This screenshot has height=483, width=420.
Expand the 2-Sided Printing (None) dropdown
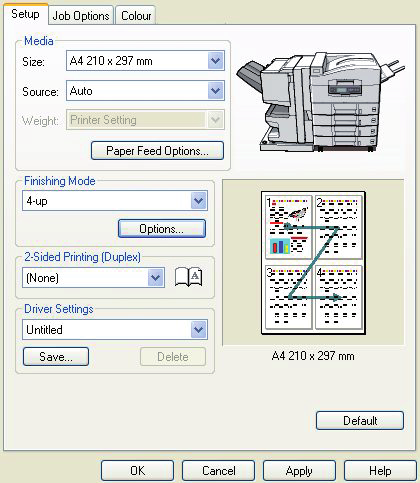[155, 278]
